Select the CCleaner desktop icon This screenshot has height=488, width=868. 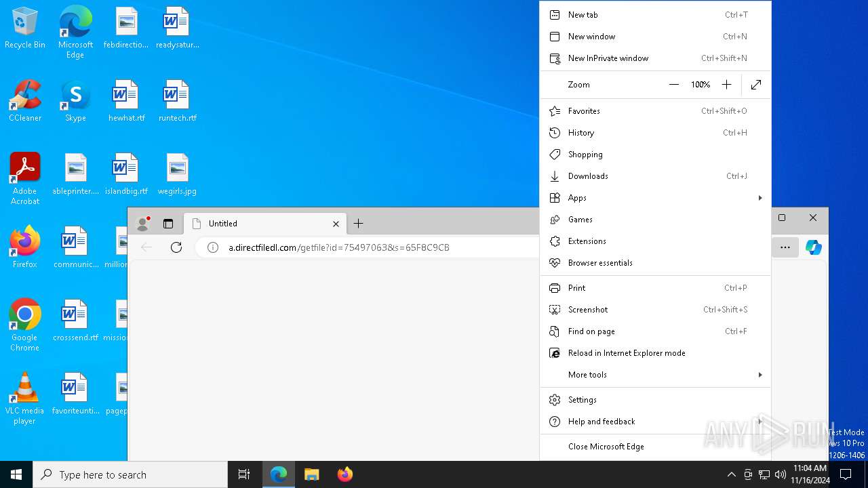click(25, 102)
